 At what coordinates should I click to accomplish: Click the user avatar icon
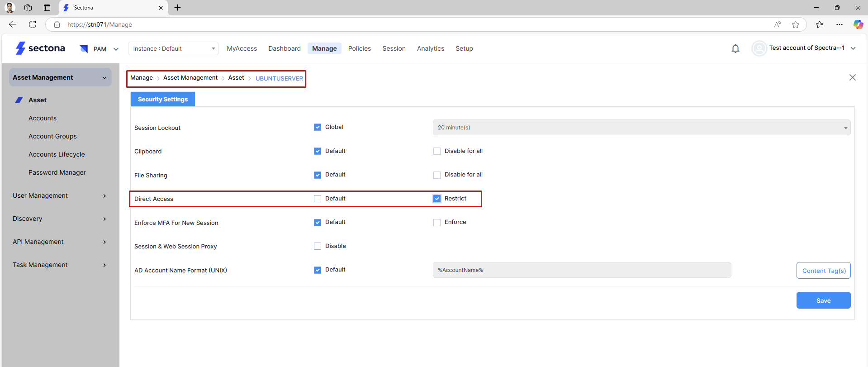click(759, 48)
